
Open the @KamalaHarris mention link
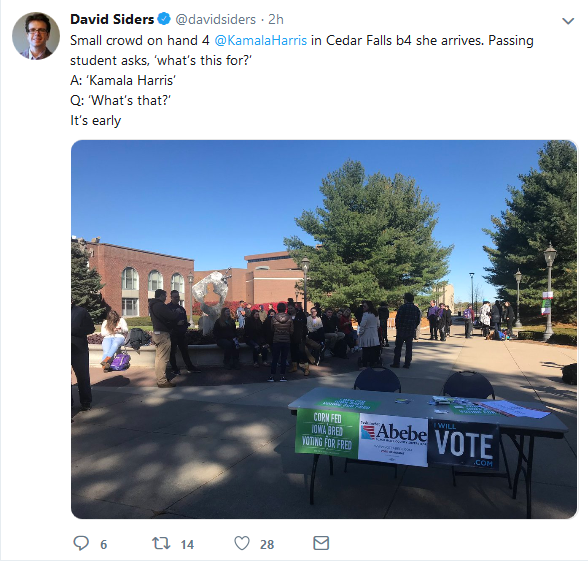click(261, 40)
